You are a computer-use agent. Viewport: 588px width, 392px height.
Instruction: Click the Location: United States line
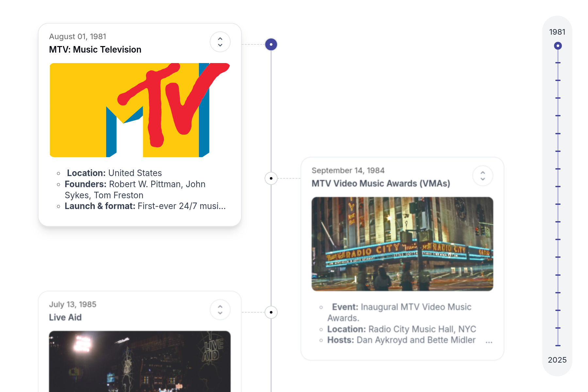tap(114, 173)
